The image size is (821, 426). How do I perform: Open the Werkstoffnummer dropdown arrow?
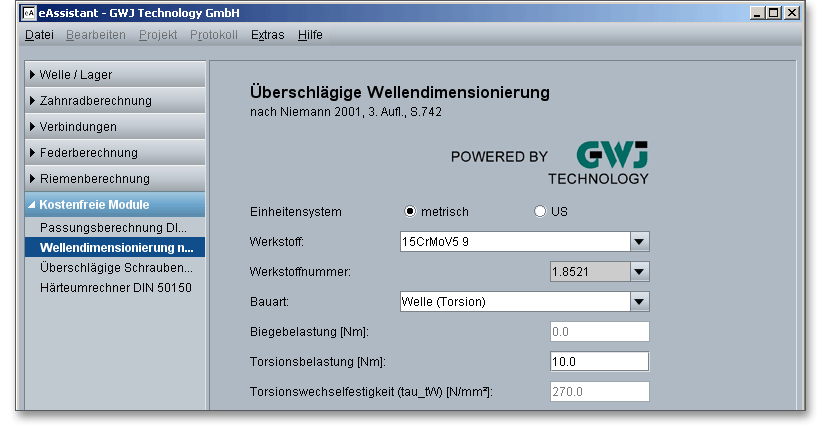click(640, 272)
